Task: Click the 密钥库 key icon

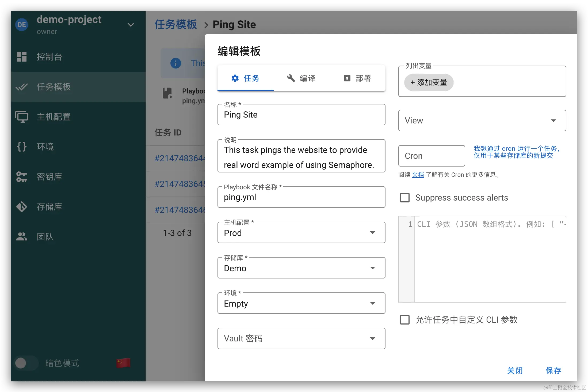Action: (21, 177)
